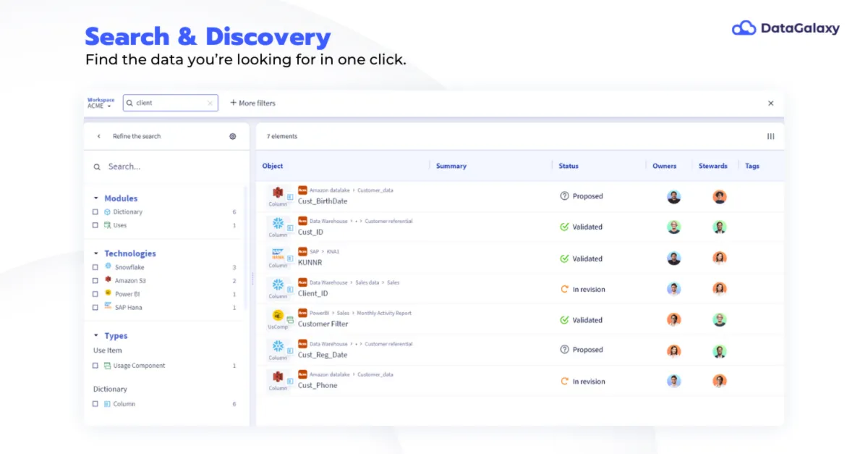868x454 pixels.
Task: Click steward avatar on Cust_BirthDate row
Action: pos(719,196)
